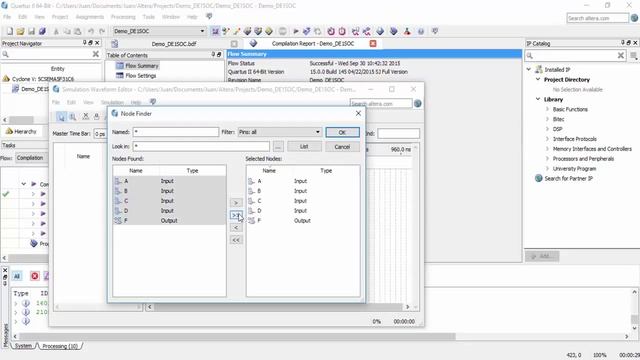
Task: Expand the DSP category in IP Catalog
Action: tap(547, 129)
